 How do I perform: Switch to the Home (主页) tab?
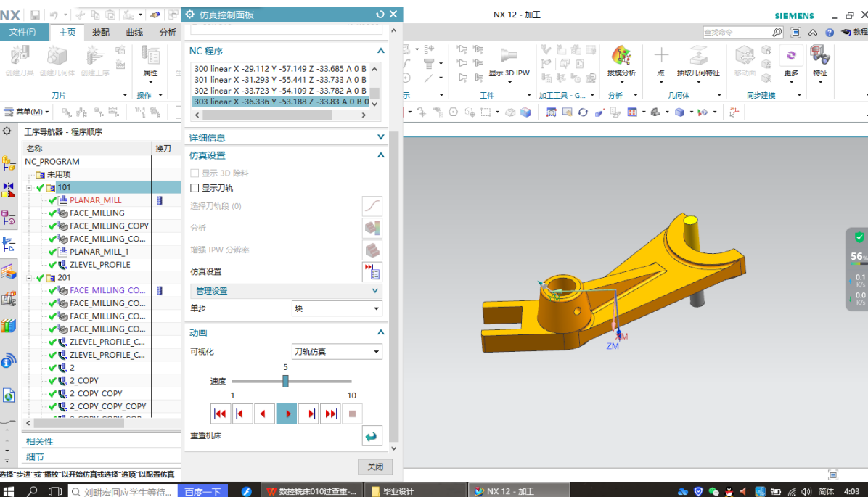(67, 33)
